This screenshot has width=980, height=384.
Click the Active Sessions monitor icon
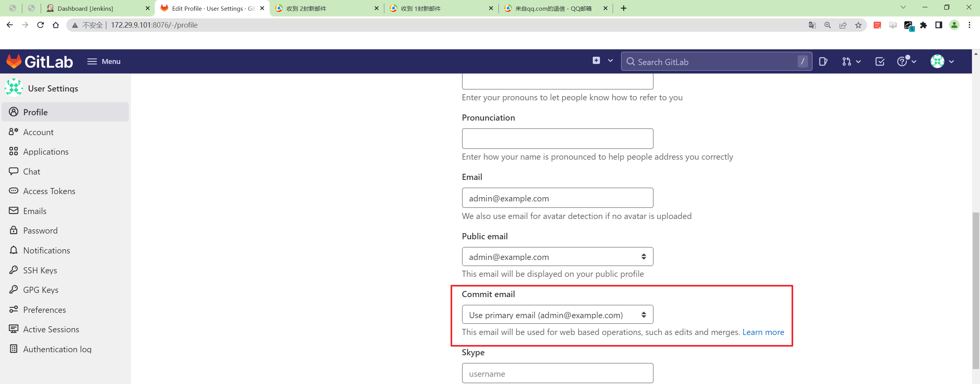click(13, 329)
